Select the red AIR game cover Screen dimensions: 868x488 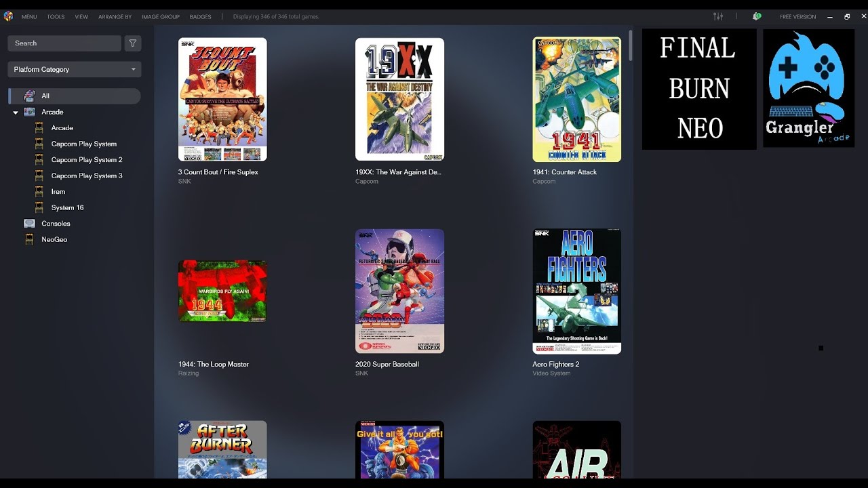tap(577, 449)
